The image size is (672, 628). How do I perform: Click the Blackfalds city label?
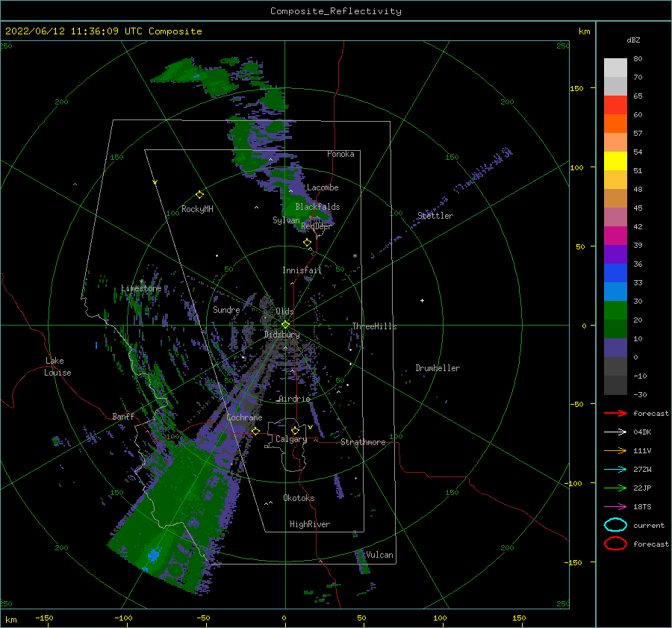pyautogui.click(x=317, y=207)
